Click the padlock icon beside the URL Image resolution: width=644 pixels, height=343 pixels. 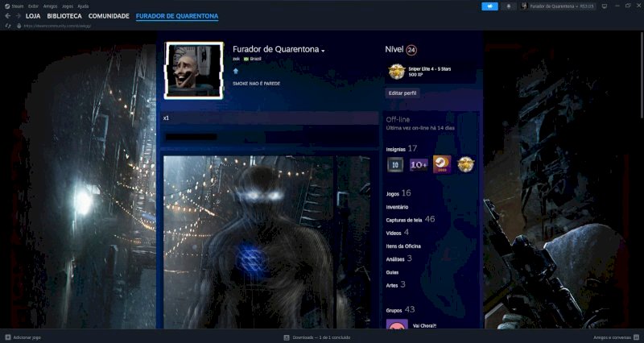19,26
